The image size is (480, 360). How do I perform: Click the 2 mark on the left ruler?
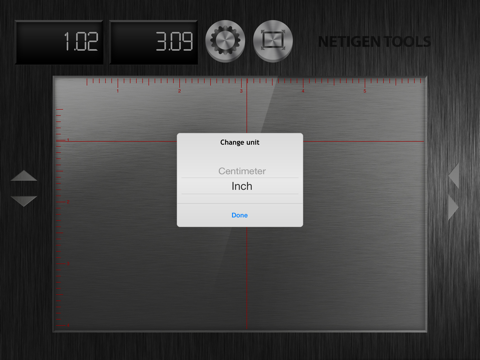pyautogui.click(x=68, y=202)
